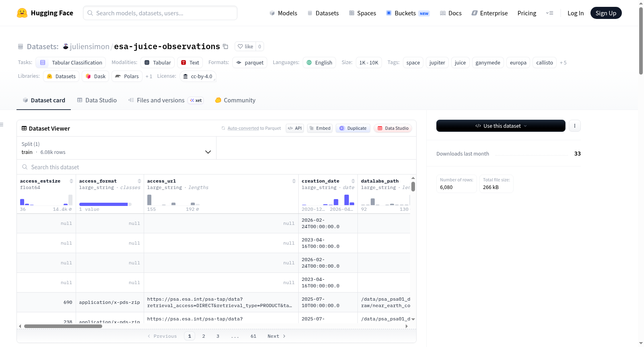The width and height of the screenshot is (644, 347).
Task: Click the API button
Action: point(295,128)
